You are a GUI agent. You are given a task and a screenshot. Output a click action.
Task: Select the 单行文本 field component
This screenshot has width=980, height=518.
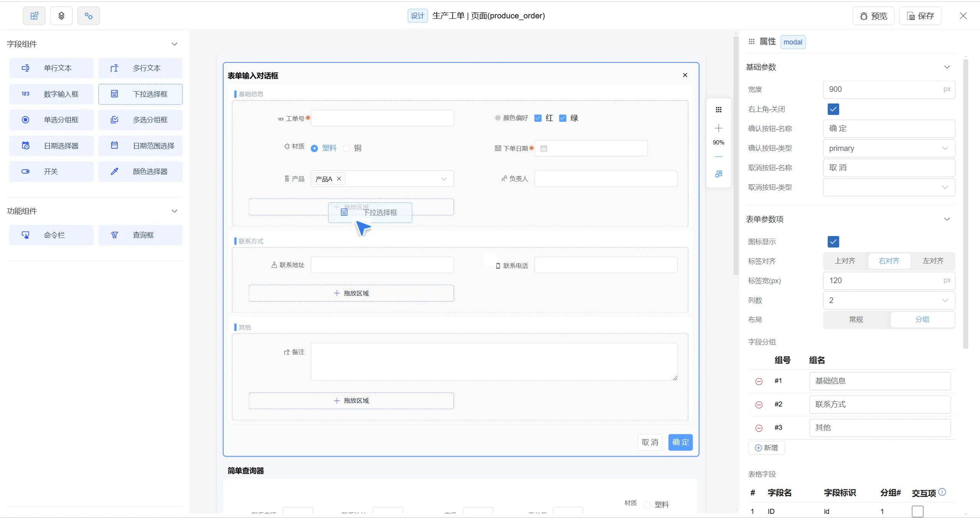pyautogui.click(x=51, y=68)
